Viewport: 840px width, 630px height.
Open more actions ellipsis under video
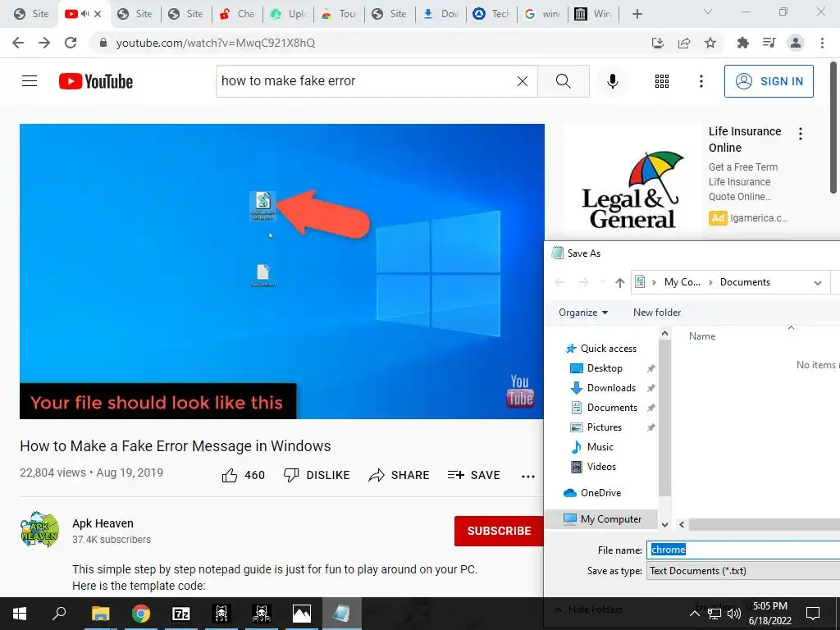pos(528,476)
